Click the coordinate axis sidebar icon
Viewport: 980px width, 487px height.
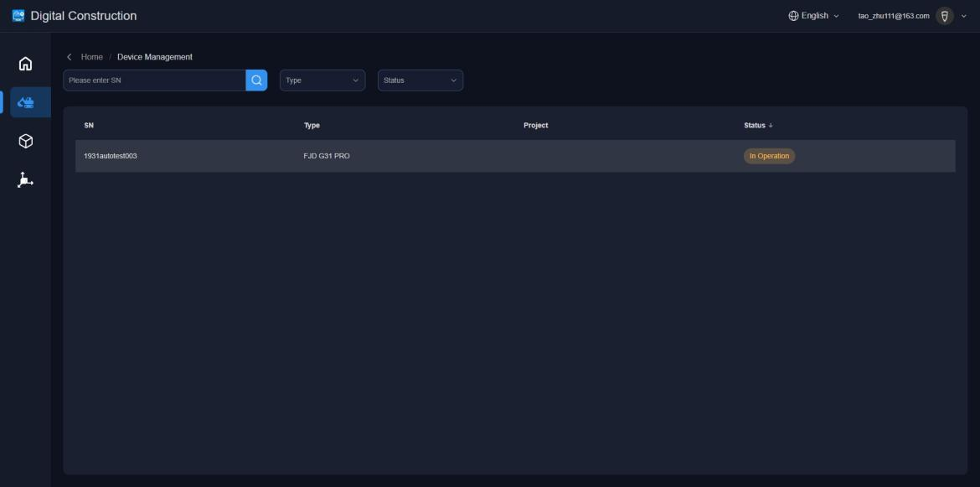[x=26, y=179]
